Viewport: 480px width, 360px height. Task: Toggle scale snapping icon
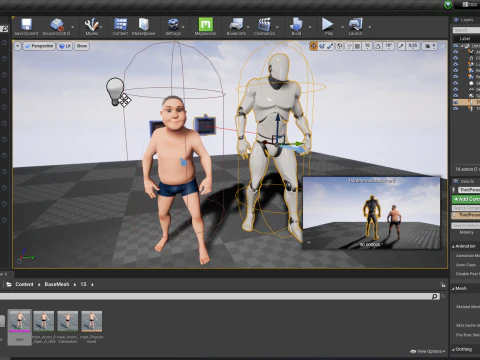point(401,46)
